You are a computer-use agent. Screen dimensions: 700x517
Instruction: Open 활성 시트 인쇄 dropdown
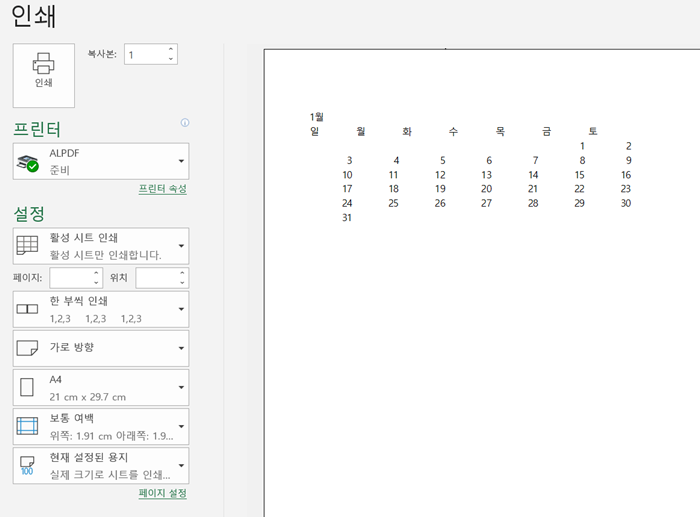point(101,246)
